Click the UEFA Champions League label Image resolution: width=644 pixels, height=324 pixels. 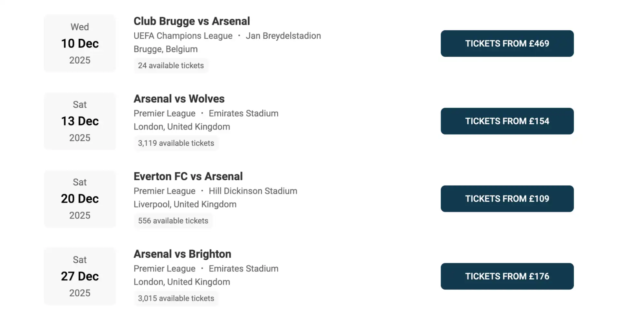pyautogui.click(x=182, y=36)
